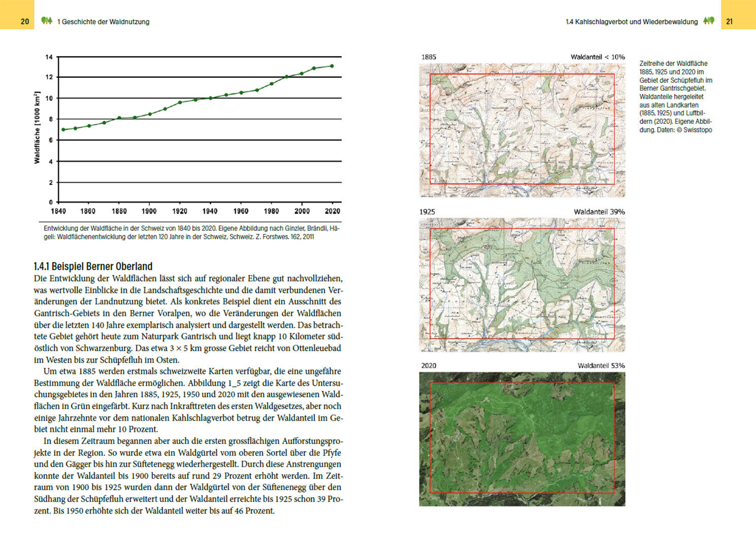Click the green tree icon beside page 21

click(709, 21)
